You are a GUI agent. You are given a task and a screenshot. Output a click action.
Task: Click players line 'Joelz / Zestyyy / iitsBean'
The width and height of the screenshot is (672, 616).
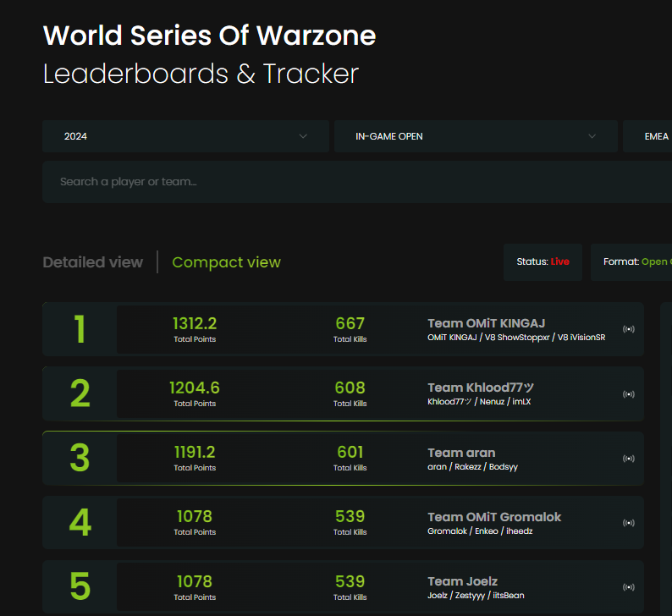476,596
